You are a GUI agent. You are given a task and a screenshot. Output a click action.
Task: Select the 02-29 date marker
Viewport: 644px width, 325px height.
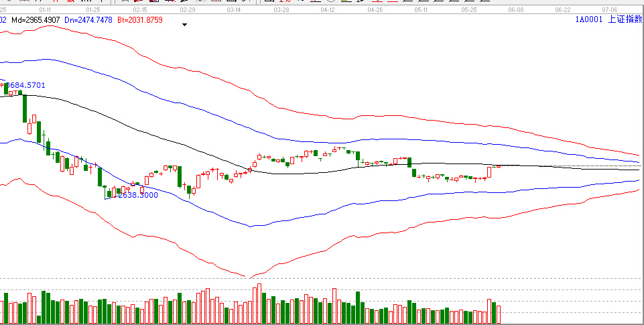point(188,11)
